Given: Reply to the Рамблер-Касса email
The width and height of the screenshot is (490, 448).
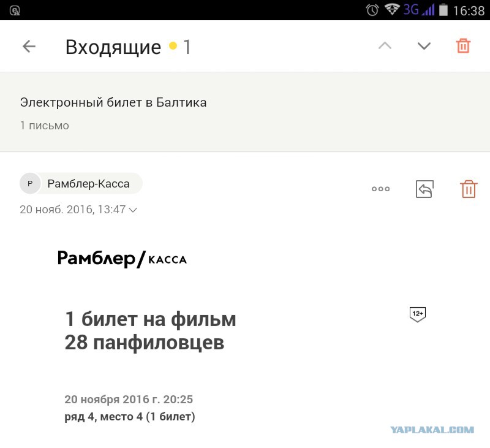Looking at the screenshot, I should coord(424,189).
